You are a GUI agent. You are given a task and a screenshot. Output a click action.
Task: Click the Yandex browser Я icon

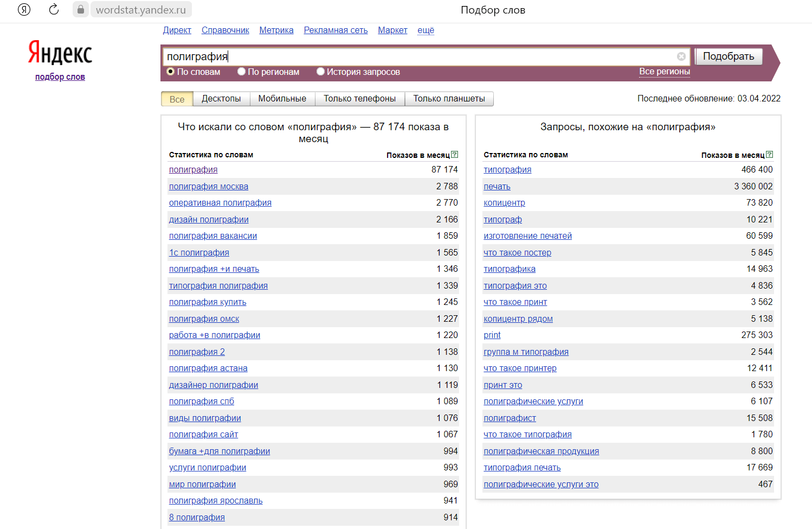(24, 9)
